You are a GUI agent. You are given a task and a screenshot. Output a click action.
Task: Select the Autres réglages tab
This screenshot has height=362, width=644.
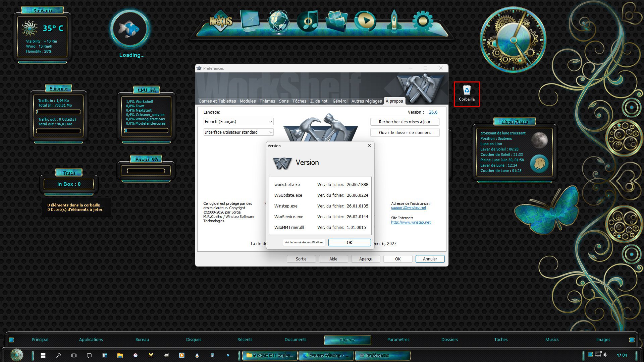click(367, 101)
